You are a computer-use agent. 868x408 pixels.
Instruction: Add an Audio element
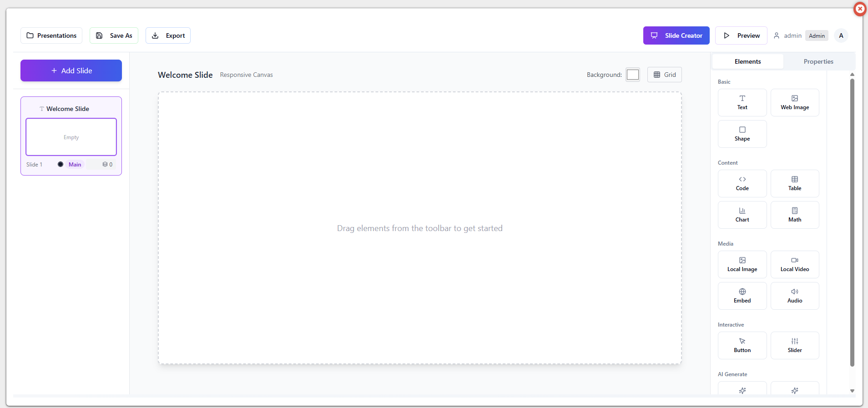coord(794,296)
